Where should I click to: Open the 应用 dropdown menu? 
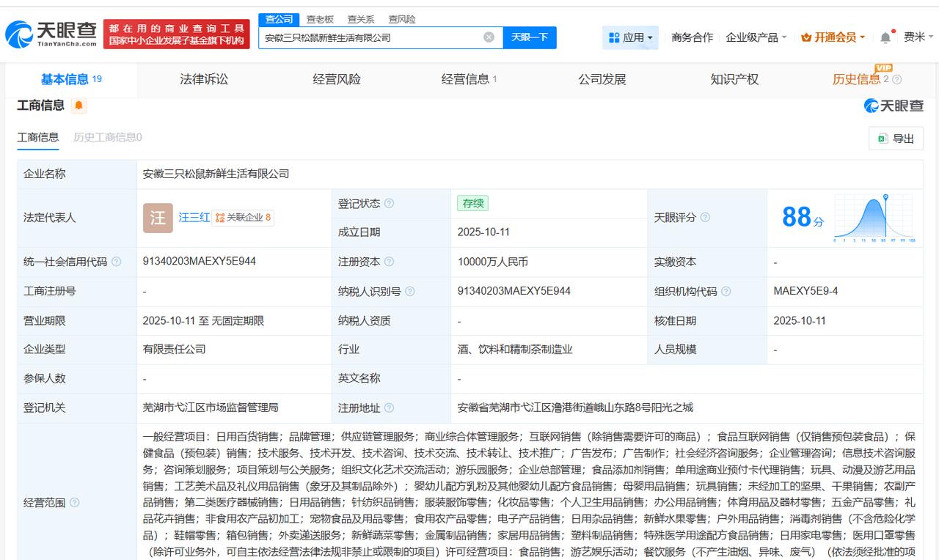click(x=630, y=37)
